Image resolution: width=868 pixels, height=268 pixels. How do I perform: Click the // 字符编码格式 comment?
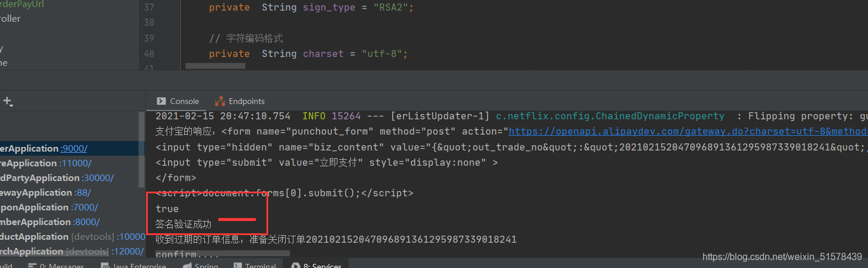coord(246,38)
